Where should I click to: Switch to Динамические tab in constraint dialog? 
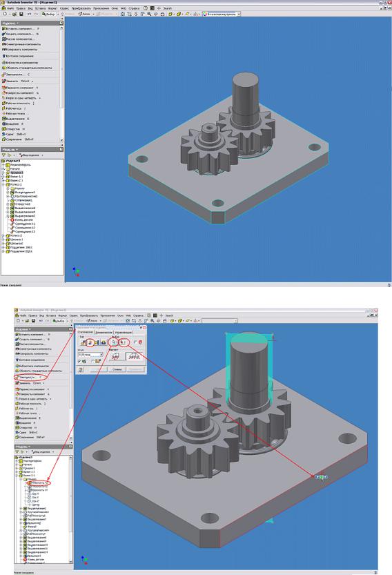[104, 332]
